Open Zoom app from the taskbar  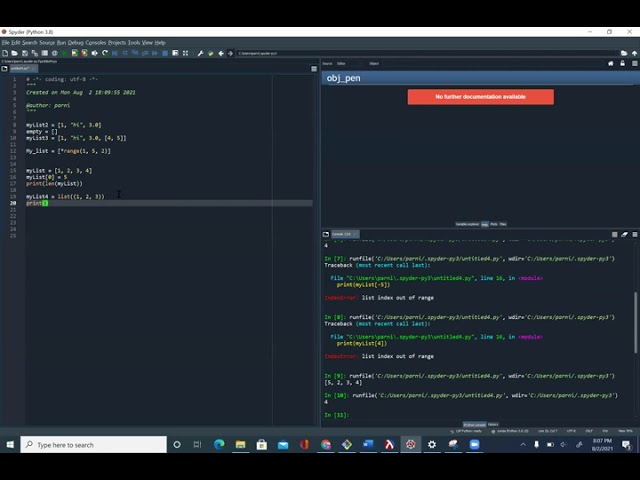474,444
